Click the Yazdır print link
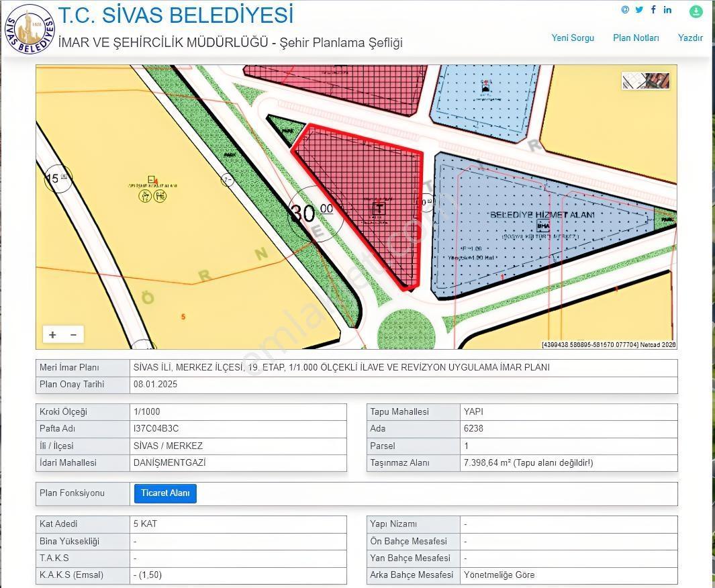Screen dimensions: 715x588 690,38
